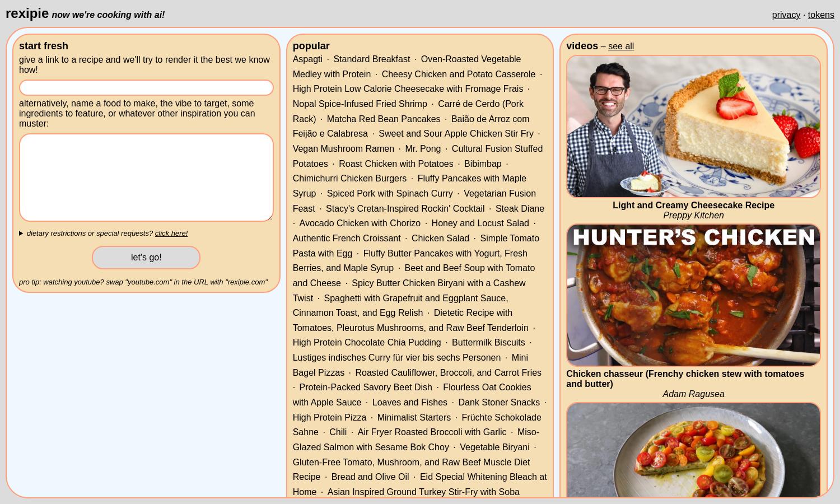Open Bread and Olive Oil recipe
Viewport: 840px width, 504px height.
370,477
